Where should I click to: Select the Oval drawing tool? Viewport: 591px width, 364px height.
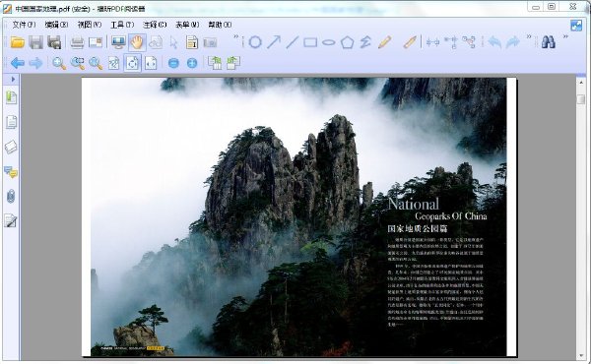[329, 42]
